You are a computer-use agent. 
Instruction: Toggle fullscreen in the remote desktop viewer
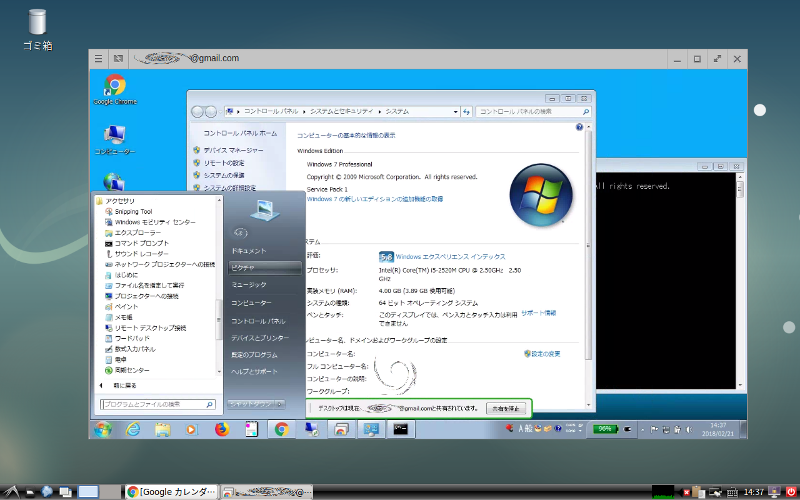pyautogui.click(x=717, y=59)
